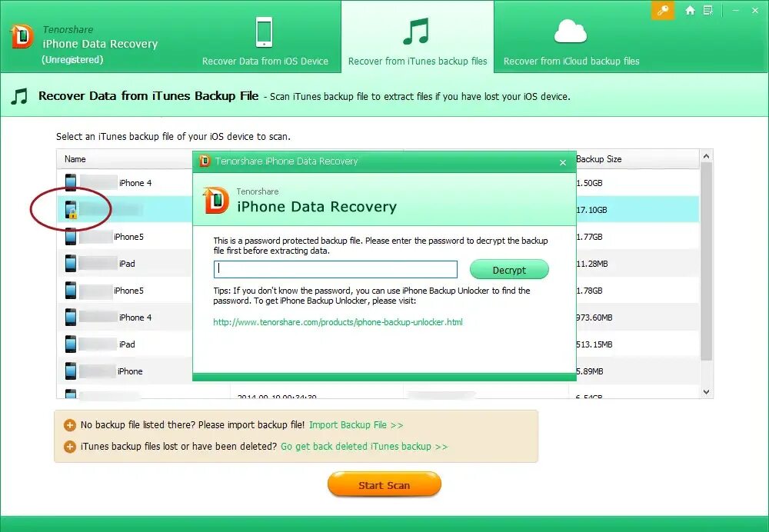This screenshot has width=769, height=532.
Task: Click the 5.89MB backup size cell
Action: 590,371
